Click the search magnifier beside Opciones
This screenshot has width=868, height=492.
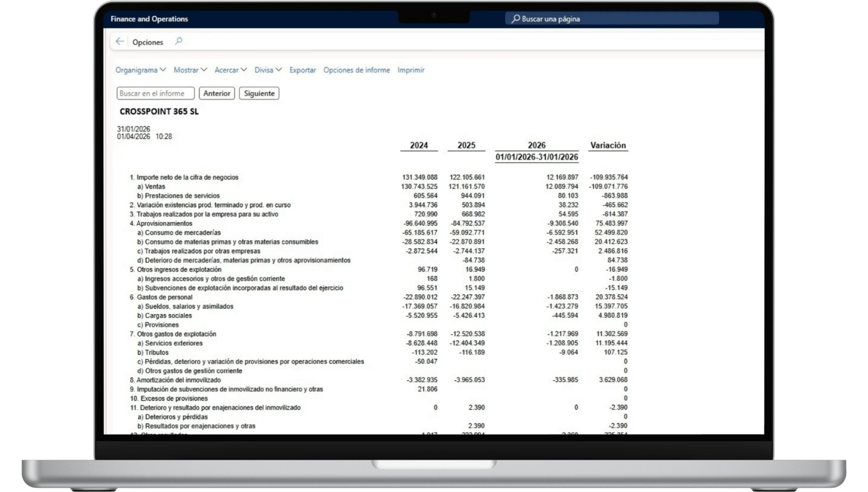pos(178,41)
